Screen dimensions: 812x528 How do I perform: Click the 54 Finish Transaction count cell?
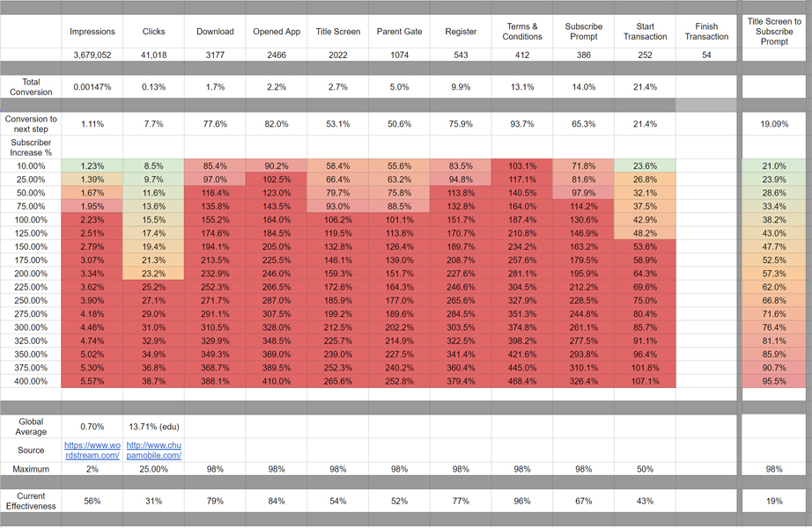(706, 55)
